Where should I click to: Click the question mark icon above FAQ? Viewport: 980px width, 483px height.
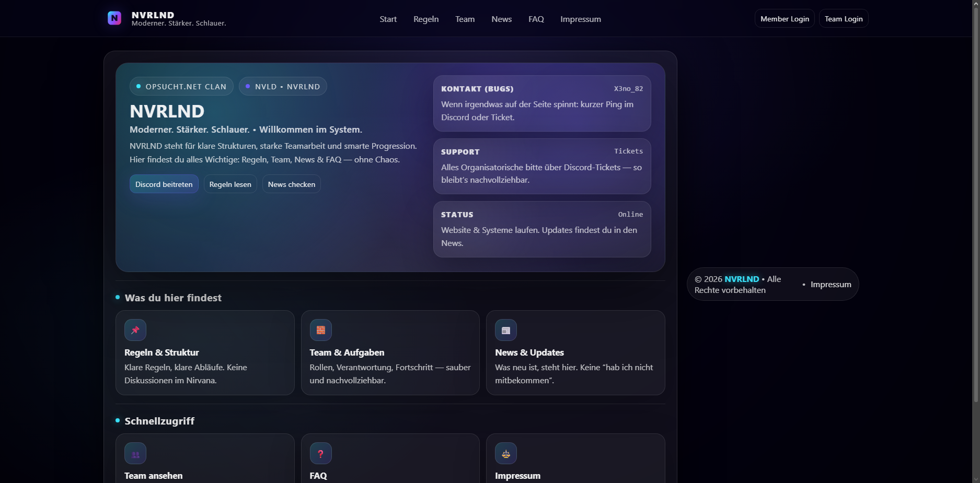[x=320, y=454]
